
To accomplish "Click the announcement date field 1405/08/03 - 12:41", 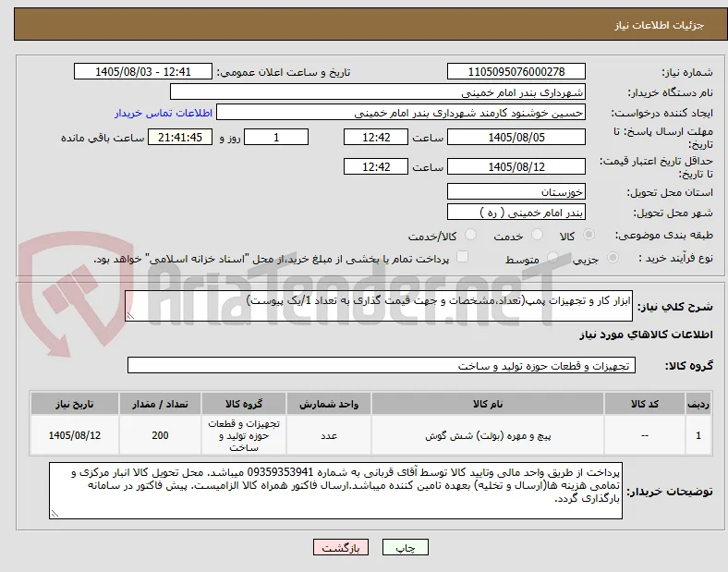I will tap(143, 72).
